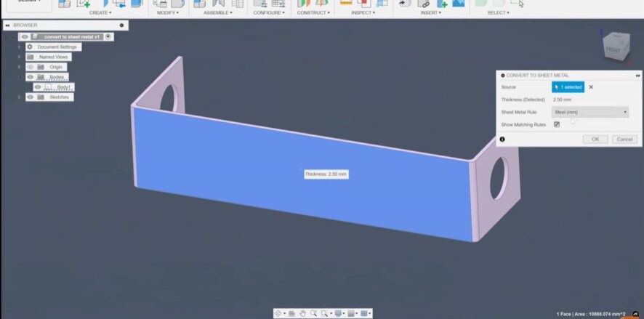The image size is (644, 319).
Task: Click the Zoom Window fit magnifier
Action: [324, 313]
